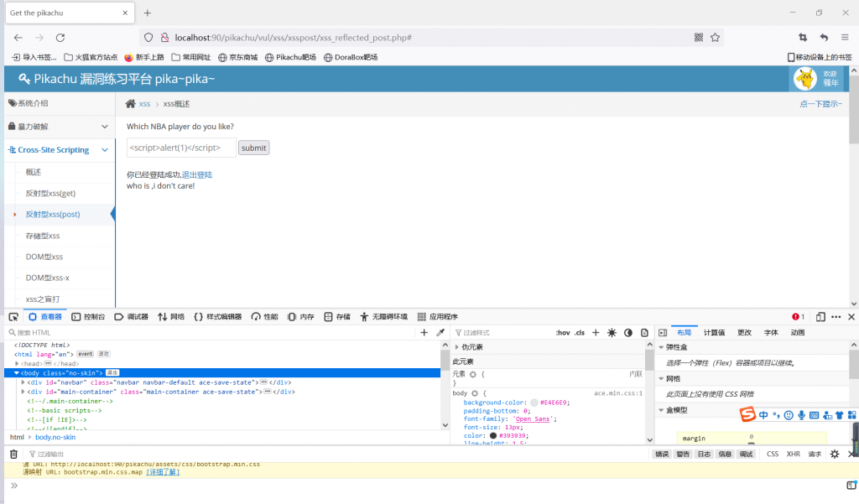
Task: Click the home icon in the breadcrumb
Action: tap(130, 104)
